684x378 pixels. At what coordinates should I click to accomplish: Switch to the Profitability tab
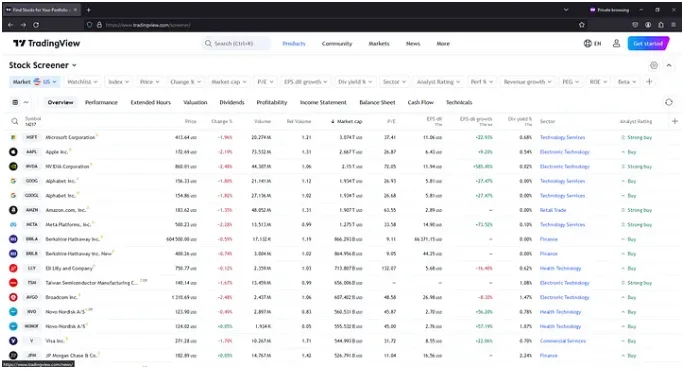coord(272,102)
